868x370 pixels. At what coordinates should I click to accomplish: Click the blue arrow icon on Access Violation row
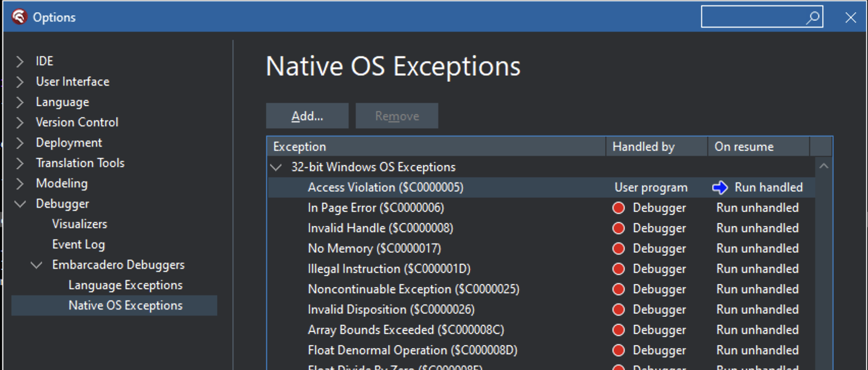pos(720,187)
